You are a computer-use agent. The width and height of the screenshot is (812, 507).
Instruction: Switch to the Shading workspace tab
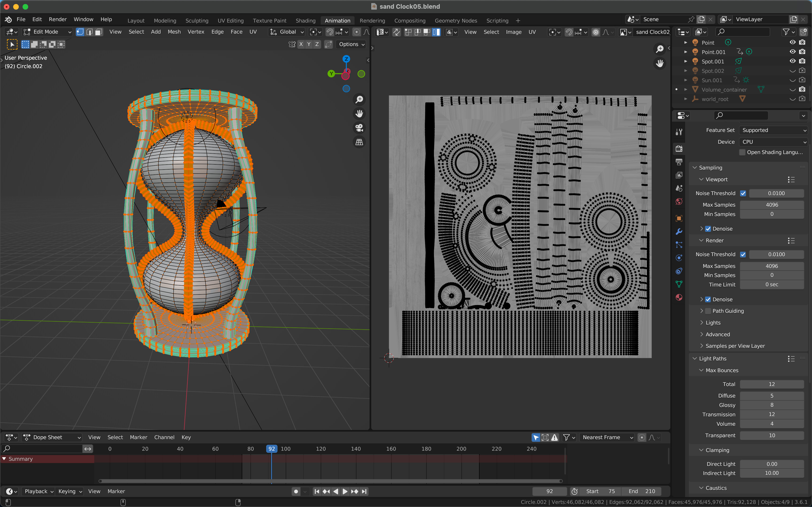305,20
